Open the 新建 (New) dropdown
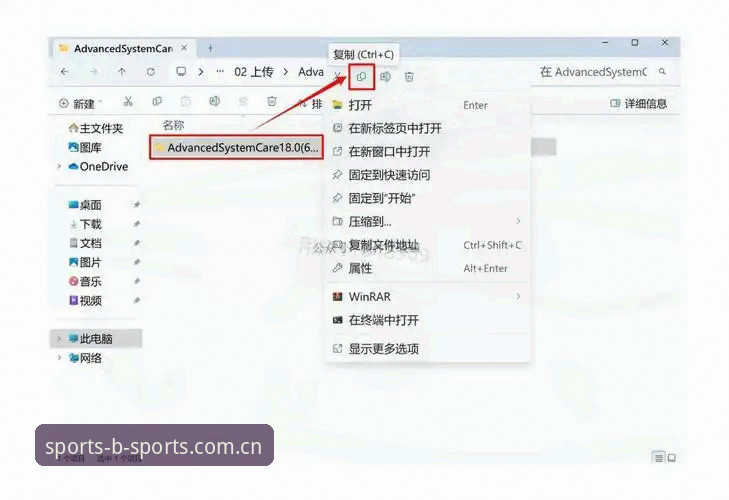Screen dimensions: 729x500 tap(80, 103)
